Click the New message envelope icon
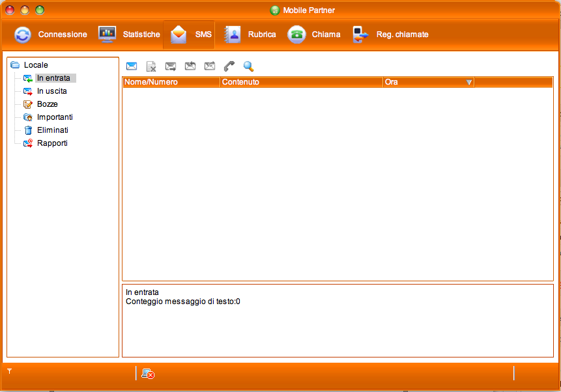 click(x=132, y=66)
